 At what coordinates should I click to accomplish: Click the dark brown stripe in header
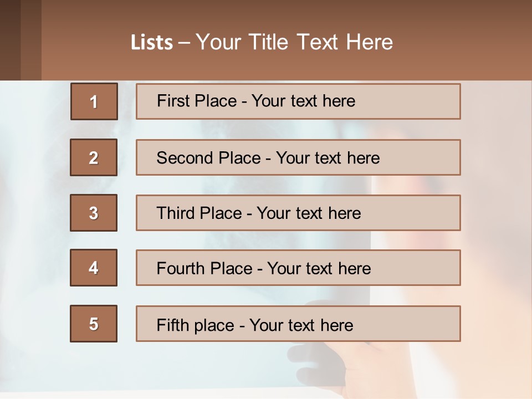pyautogui.click(x=10, y=40)
